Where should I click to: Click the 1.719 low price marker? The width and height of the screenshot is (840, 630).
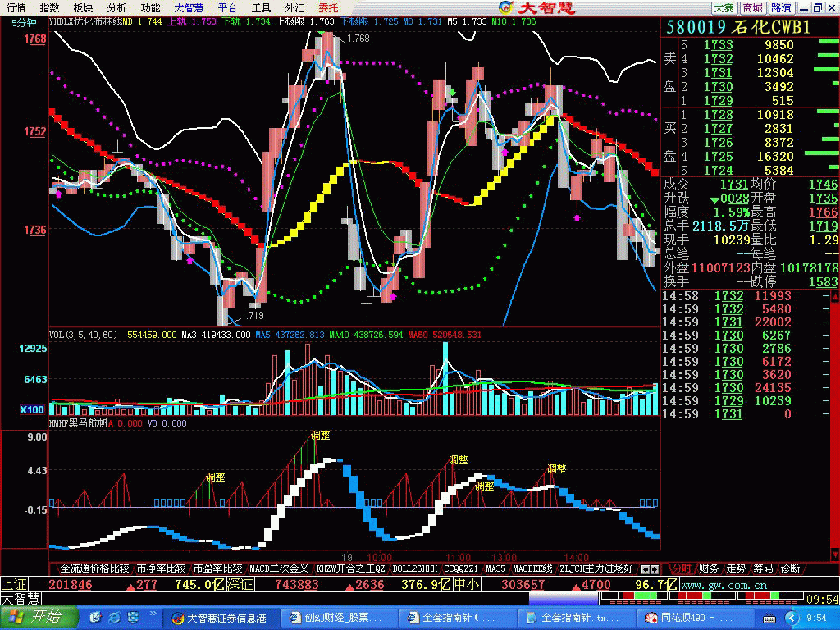[253, 316]
